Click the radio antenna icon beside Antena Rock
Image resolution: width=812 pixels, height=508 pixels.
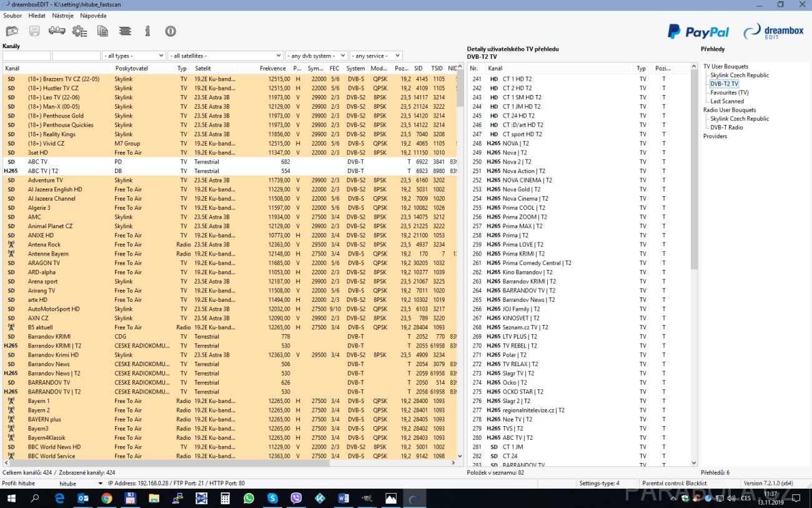pos(11,244)
